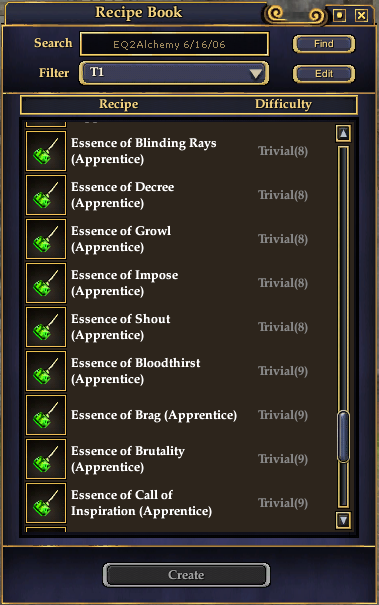Click the Filter dropdown arrow
Viewport: 379px width, 605px height.
255,73
